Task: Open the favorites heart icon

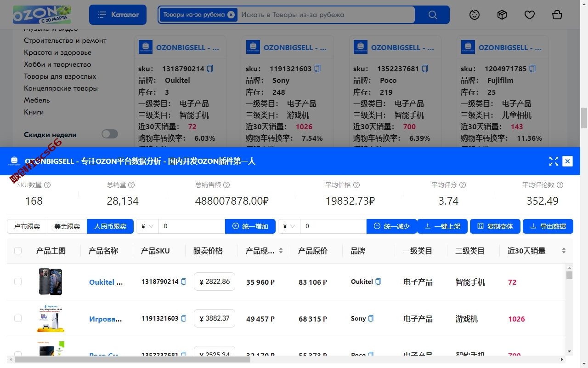Action: [530, 15]
